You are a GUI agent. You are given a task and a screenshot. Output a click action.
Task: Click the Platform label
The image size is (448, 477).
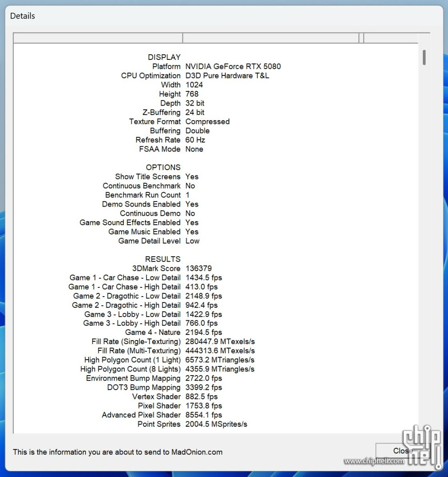pos(166,66)
